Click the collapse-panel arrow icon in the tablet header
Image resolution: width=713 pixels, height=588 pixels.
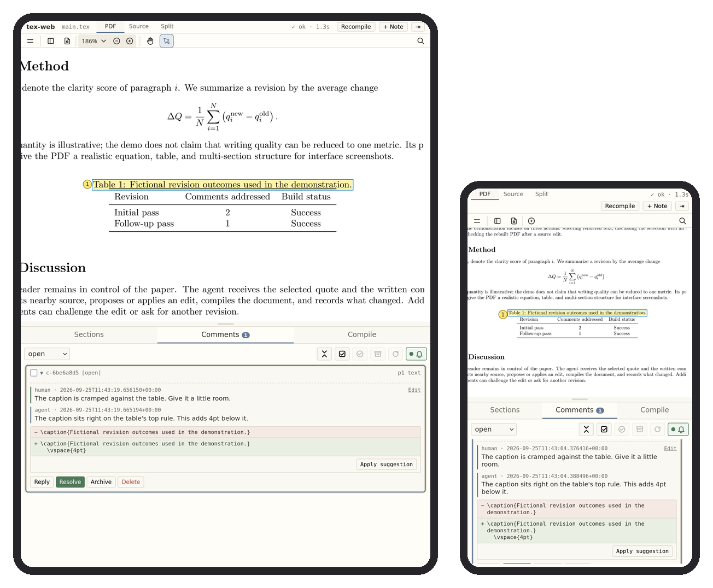tap(418, 27)
